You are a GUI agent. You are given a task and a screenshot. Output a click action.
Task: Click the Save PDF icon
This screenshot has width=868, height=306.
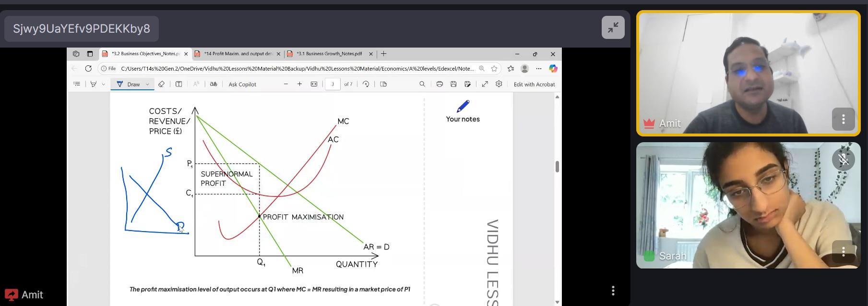coord(453,84)
